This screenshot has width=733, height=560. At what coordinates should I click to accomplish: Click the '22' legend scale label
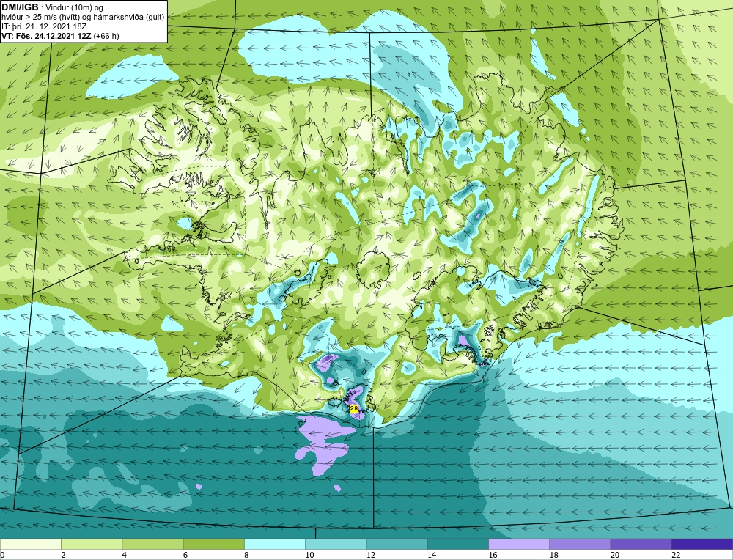point(677,555)
